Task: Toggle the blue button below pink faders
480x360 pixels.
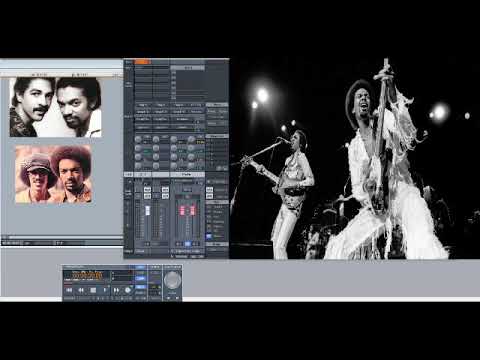Action: coord(188,244)
